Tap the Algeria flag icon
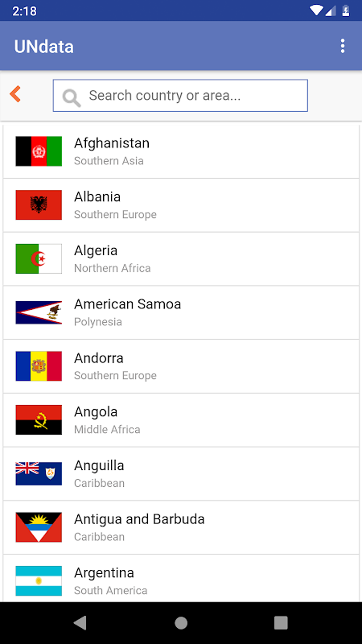Screen dimensions: 362x644 pos(39,259)
